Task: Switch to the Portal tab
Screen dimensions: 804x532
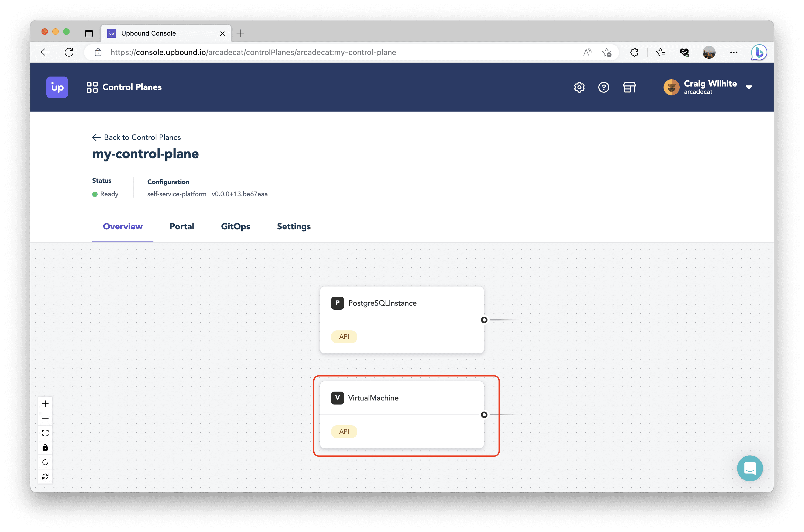Action: coord(181,226)
